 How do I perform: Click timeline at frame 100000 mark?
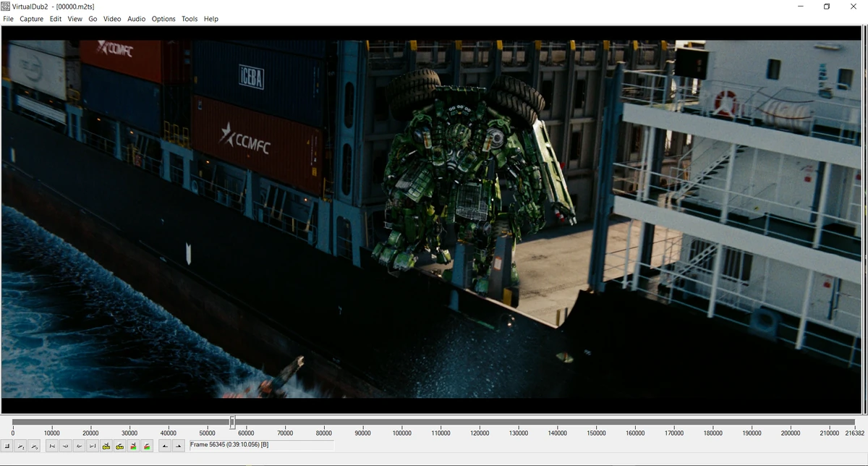click(x=401, y=433)
